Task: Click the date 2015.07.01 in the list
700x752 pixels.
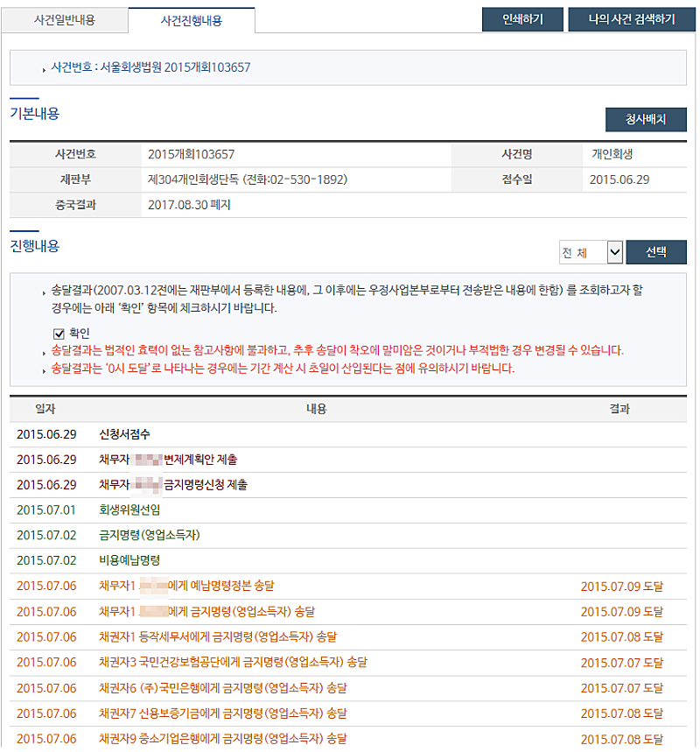Action: (46, 510)
